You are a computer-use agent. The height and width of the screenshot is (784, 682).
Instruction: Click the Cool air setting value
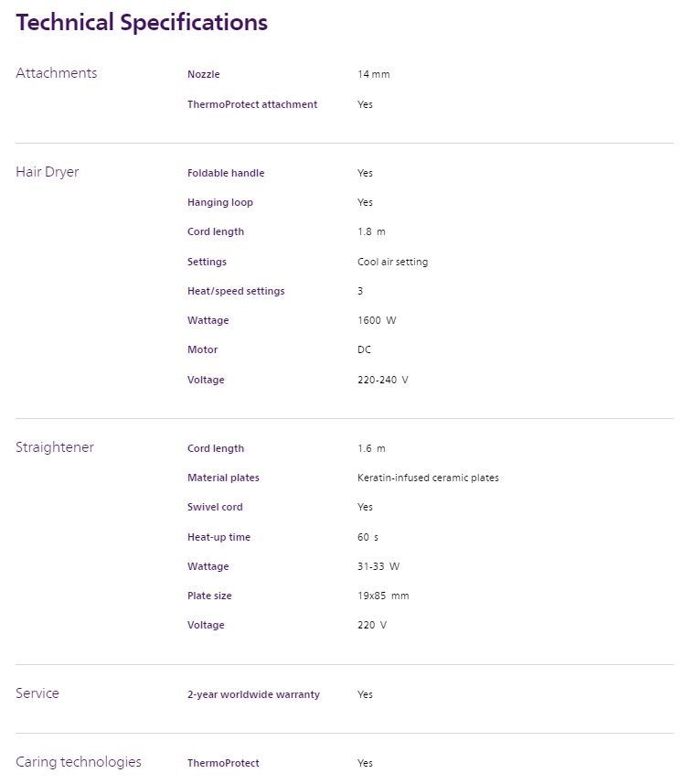tap(392, 262)
